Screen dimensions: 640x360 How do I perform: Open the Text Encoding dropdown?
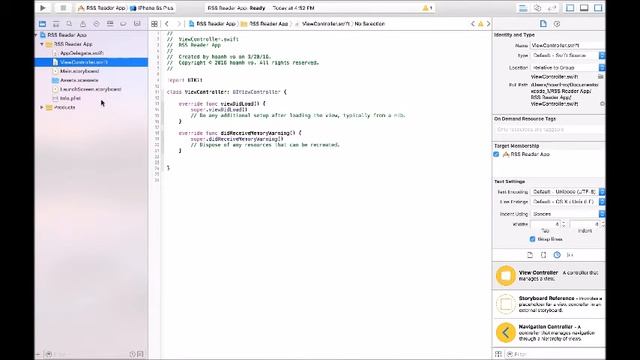[568, 191]
